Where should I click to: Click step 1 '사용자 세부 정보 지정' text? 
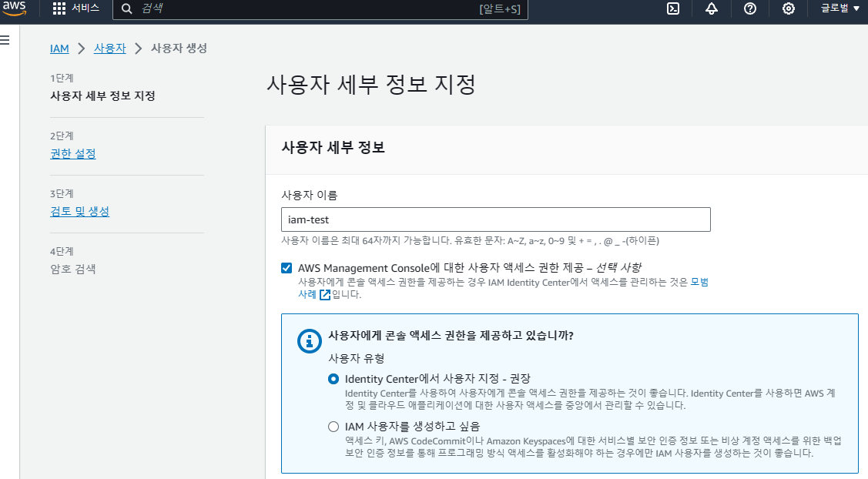(102, 95)
